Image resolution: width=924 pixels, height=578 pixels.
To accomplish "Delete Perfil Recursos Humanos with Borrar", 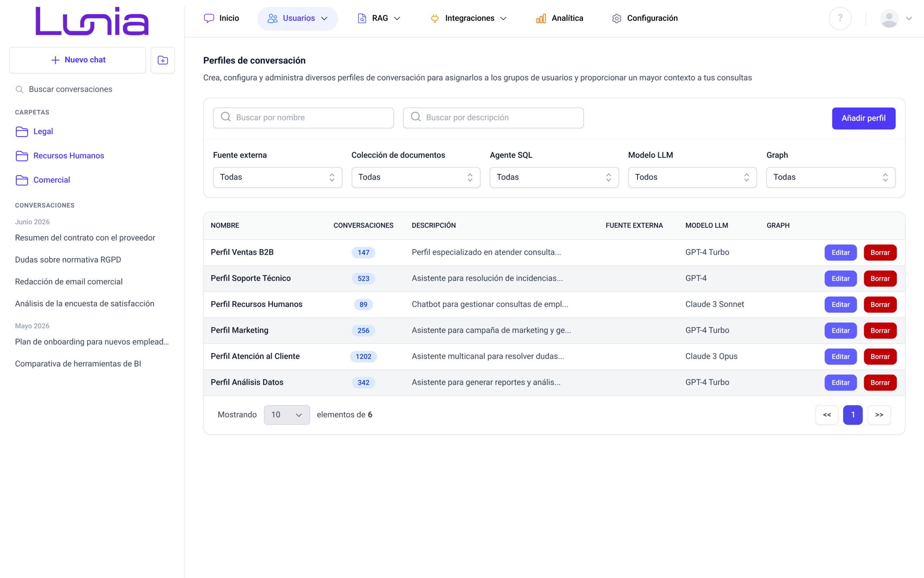I will point(880,305).
